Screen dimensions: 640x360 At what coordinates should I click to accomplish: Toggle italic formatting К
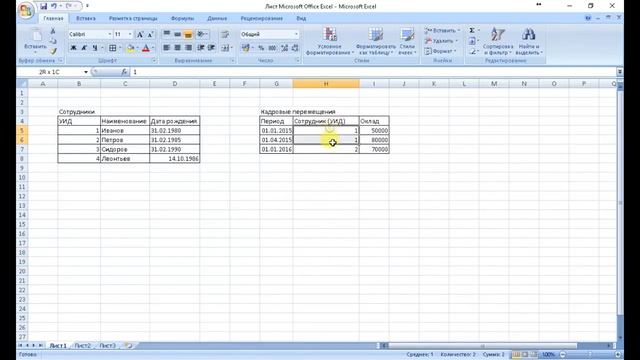click(x=84, y=48)
